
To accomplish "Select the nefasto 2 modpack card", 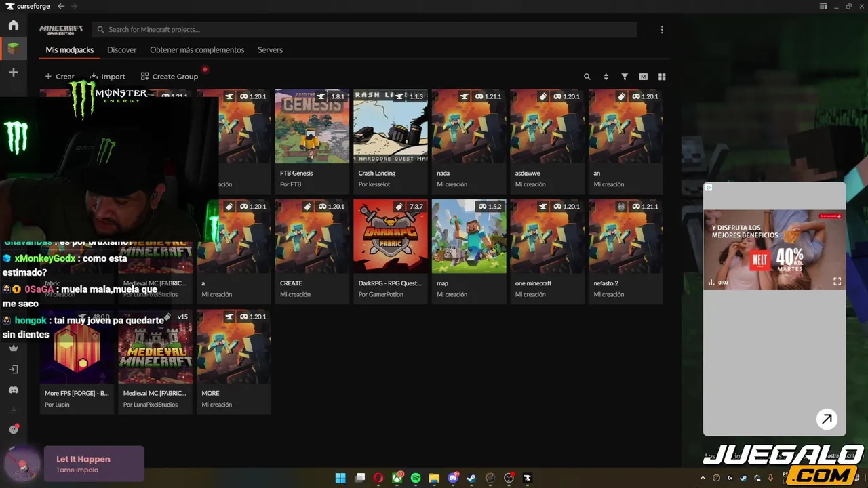I will click(x=625, y=251).
